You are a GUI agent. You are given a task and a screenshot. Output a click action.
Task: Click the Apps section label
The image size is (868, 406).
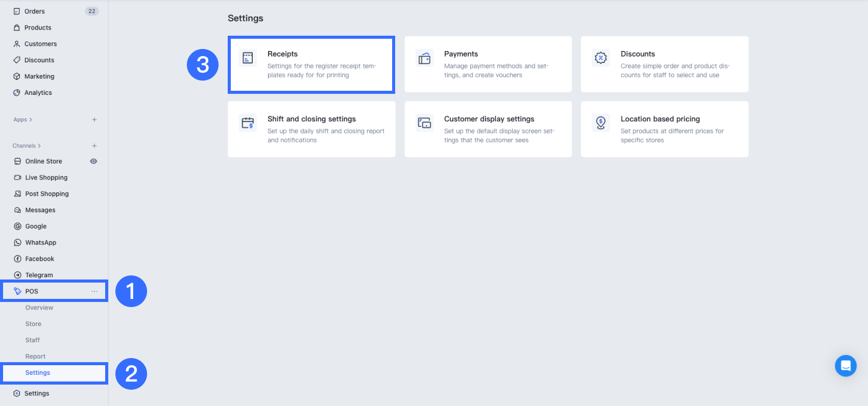point(20,120)
